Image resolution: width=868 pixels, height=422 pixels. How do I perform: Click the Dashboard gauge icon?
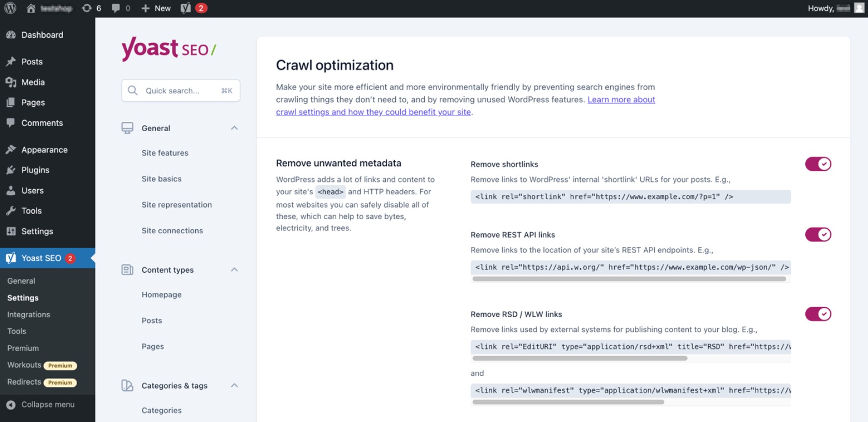(x=11, y=35)
